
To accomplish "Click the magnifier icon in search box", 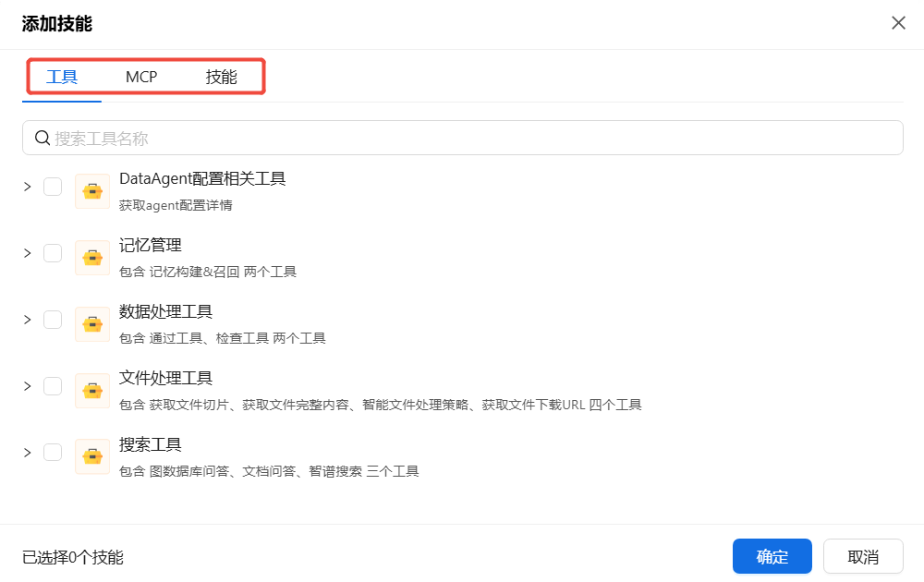I will click(43, 138).
